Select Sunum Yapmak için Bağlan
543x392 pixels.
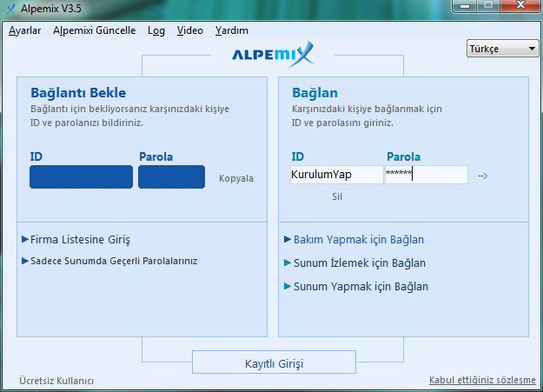point(356,287)
